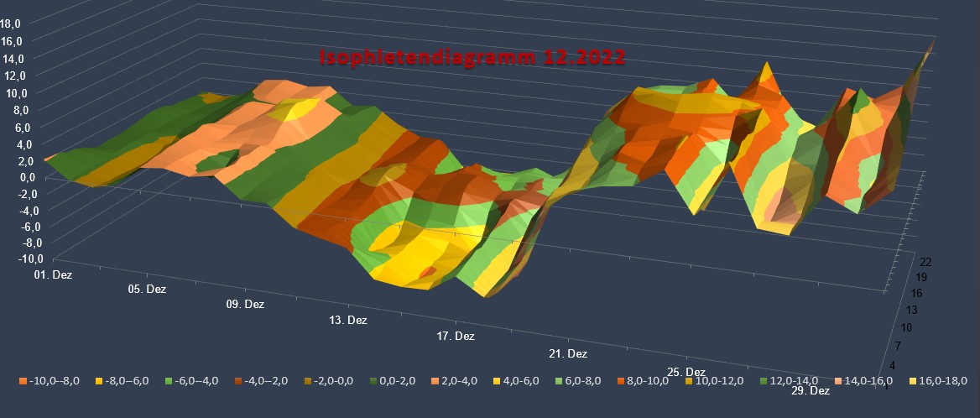980x418 pixels.
Task: Click the 25. Dez date axis label
Action: click(684, 372)
